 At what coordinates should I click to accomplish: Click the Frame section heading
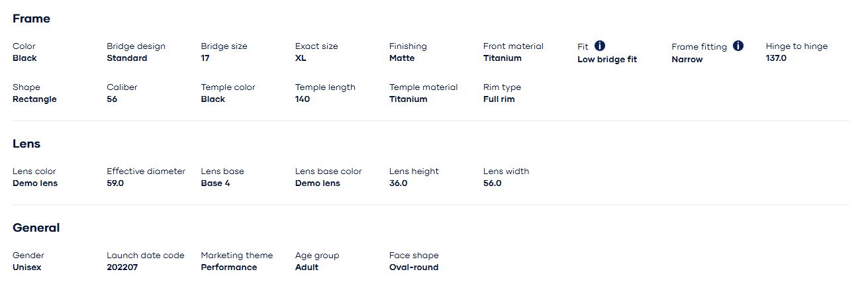tap(31, 19)
